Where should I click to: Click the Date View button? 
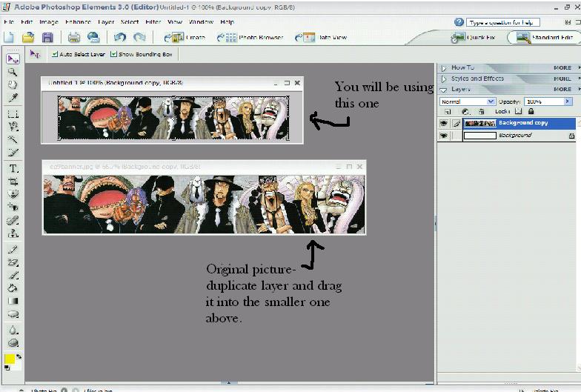point(321,37)
